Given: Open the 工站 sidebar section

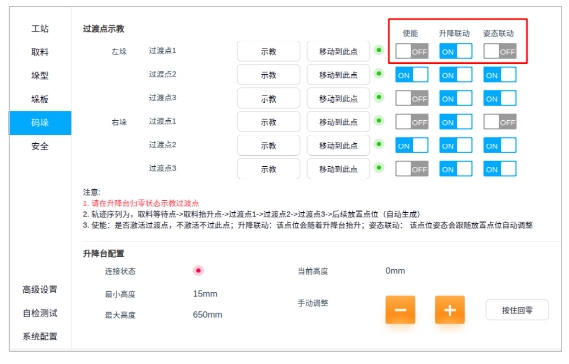Looking at the screenshot, I should coord(40,29).
